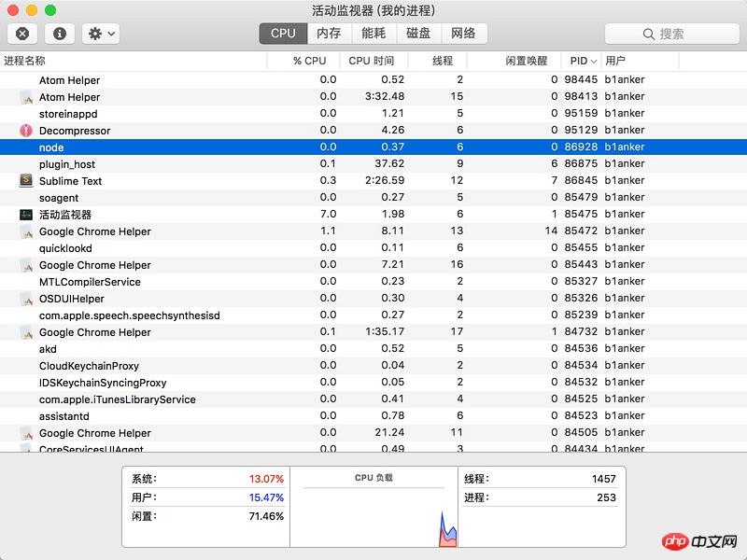Viewport: 747px width, 560px height.
Task: Select the node process row
Action: coord(373,147)
